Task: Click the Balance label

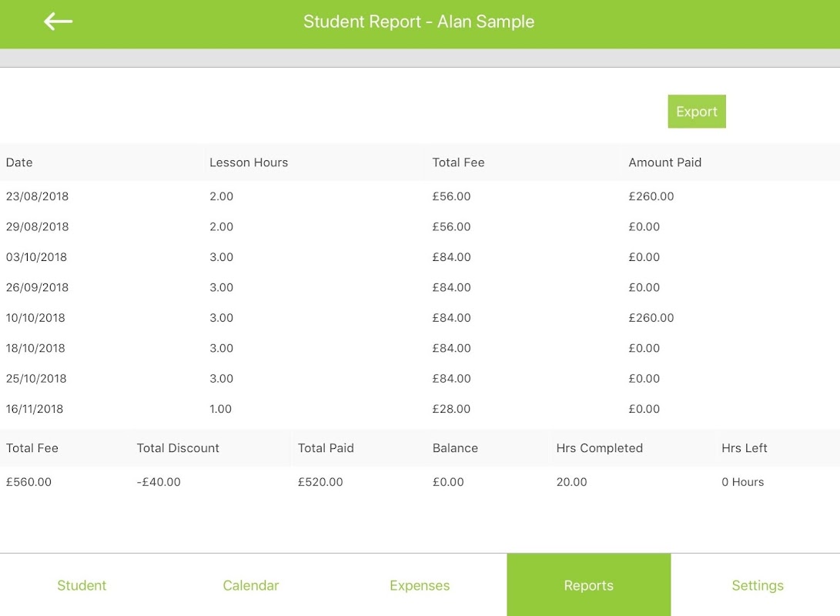Action: pos(455,448)
